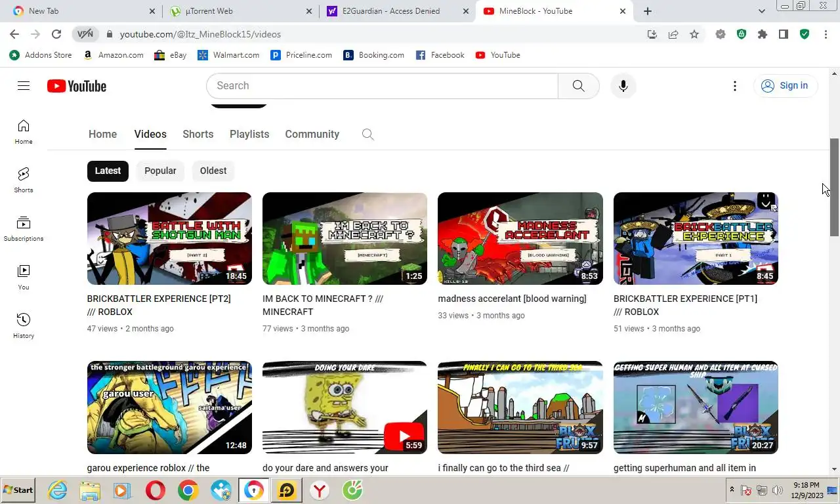Screen dimensions: 840x504
Task: Play the Battle With Shotgun Man thumbnail
Action: [x=169, y=238]
